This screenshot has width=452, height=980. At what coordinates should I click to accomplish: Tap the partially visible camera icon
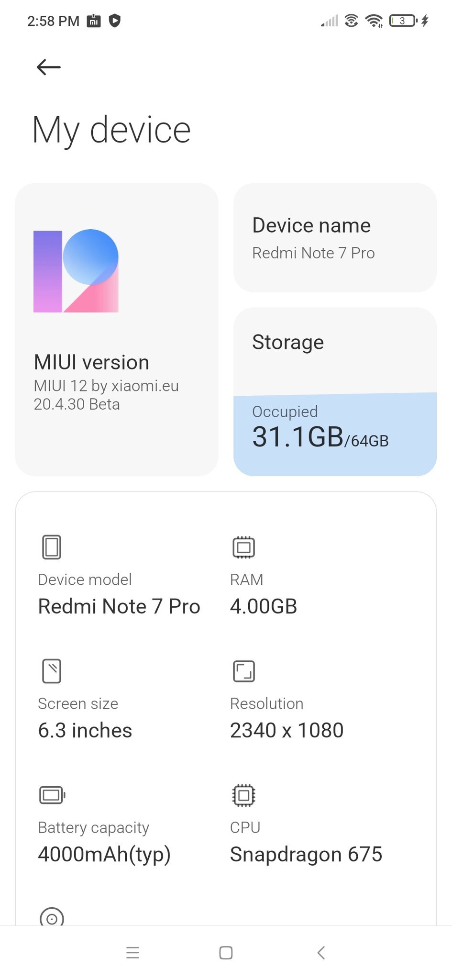coord(52,916)
